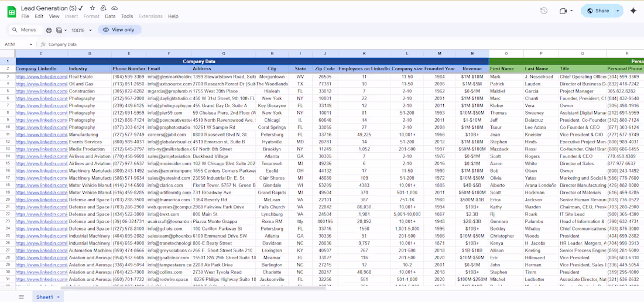The height and width of the screenshot is (302, 644).
Task: Open the File menu
Action: 25,16
